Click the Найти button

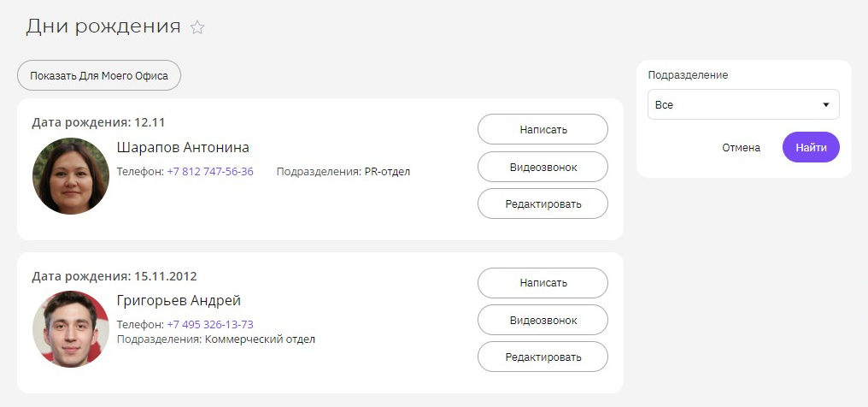[811, 147]
